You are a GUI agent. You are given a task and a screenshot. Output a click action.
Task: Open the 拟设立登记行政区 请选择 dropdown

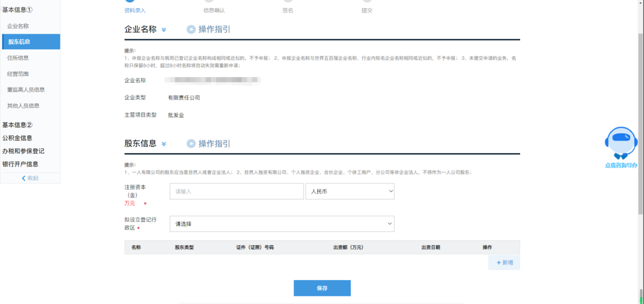pyautogui.click(x=282, y=223)
